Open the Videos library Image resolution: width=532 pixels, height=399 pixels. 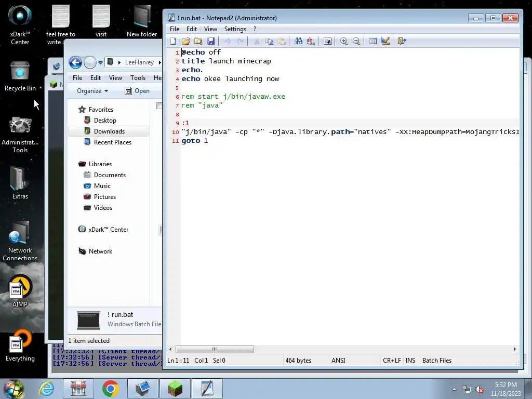(x=103, y=208)
